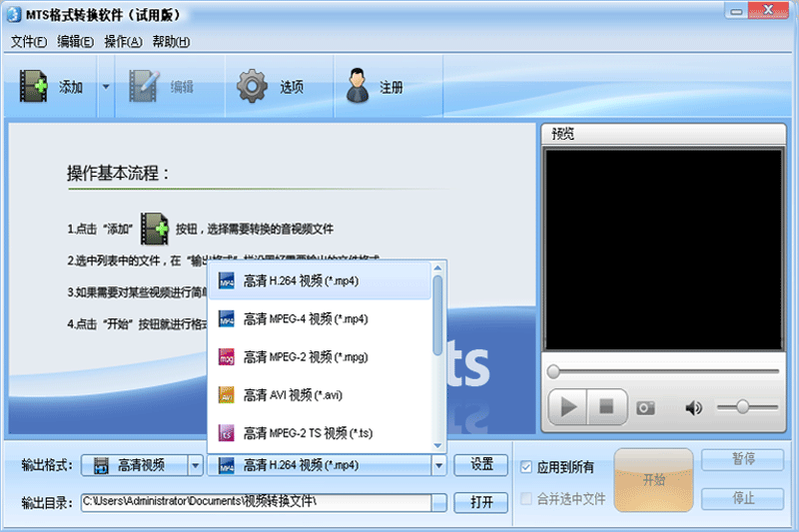Click the 停止 stop button
Image resolution: width=799 pixels, height=532 pixels.
click(742, 498)
